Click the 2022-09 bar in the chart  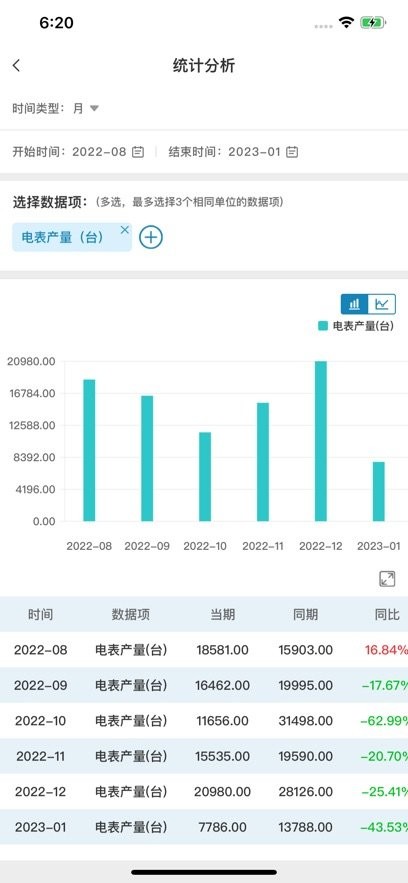pos(147,458)
